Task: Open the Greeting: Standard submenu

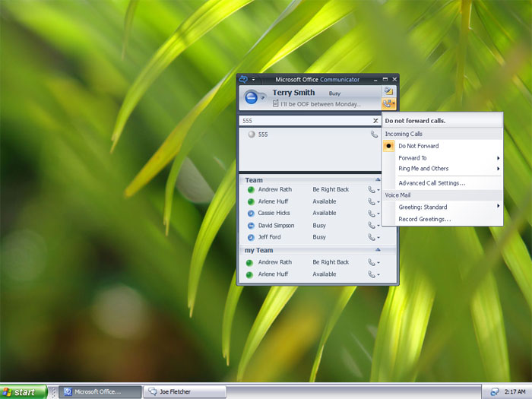Action: pos(442,207)
